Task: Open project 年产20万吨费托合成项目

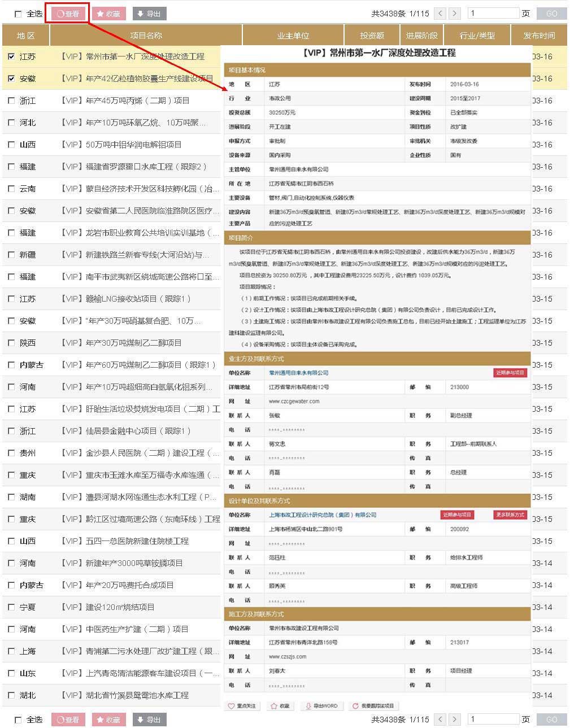Action: pos(118,585)
